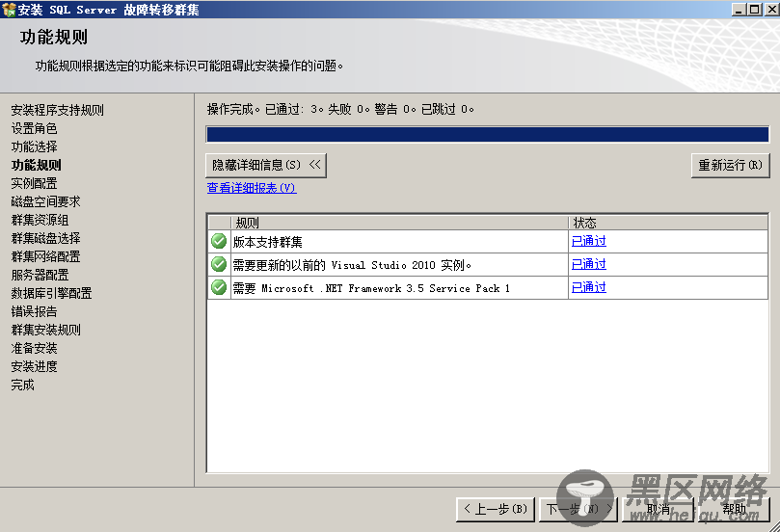The image size is (780, 532).
Task: Click the 规则 column header
Action: 399,223
